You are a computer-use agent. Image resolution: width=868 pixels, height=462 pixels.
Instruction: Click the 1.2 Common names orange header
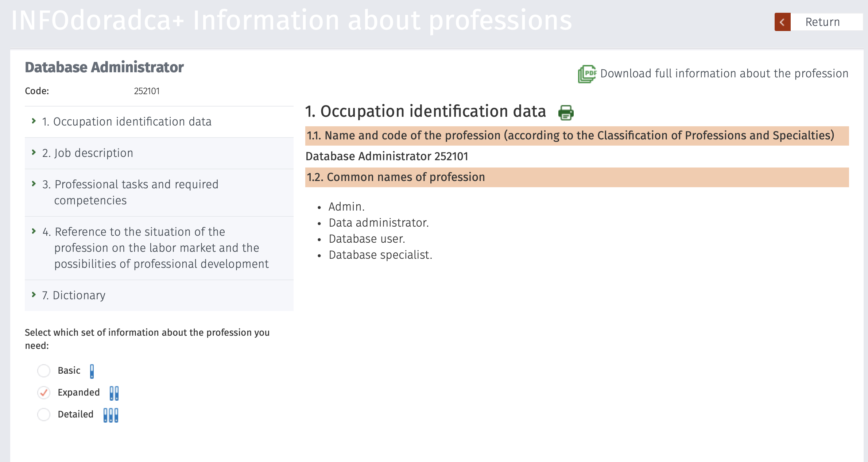[x=577, y=177]
